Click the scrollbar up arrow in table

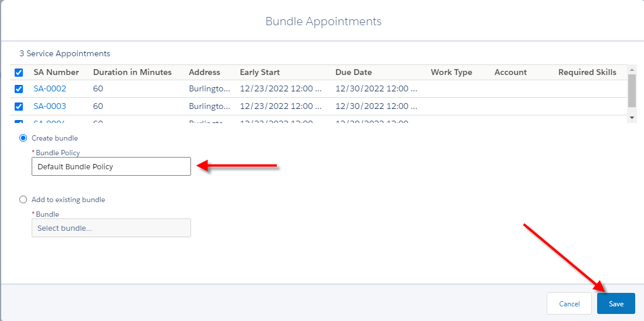tap(631, 69)
